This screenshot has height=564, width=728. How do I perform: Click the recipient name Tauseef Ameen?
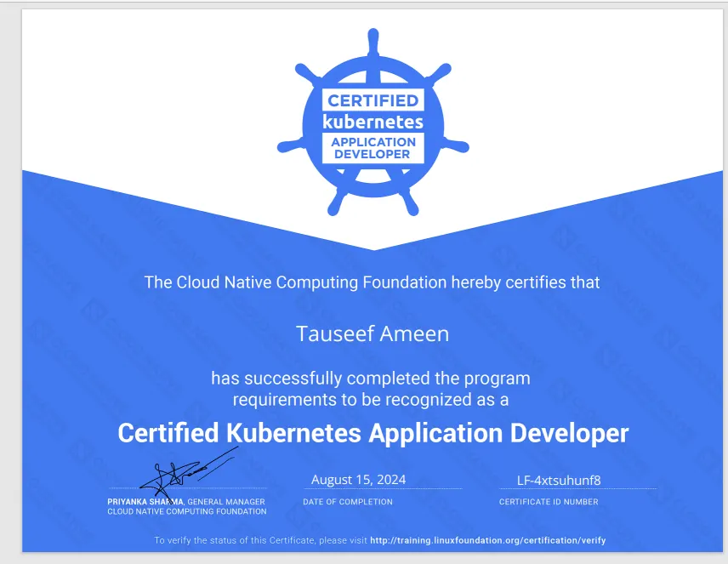(x=372, y=333)
